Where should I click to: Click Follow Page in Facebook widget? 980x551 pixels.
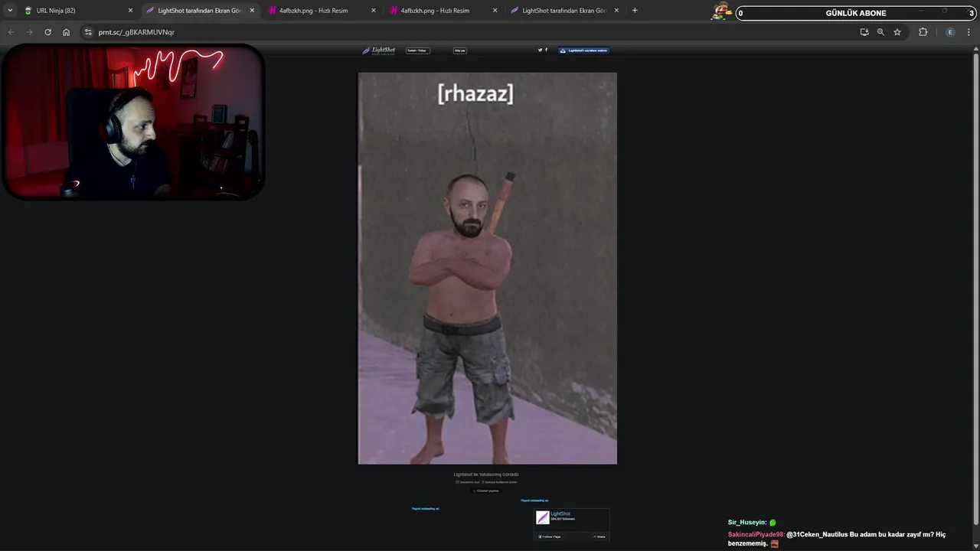coord(550,536)
